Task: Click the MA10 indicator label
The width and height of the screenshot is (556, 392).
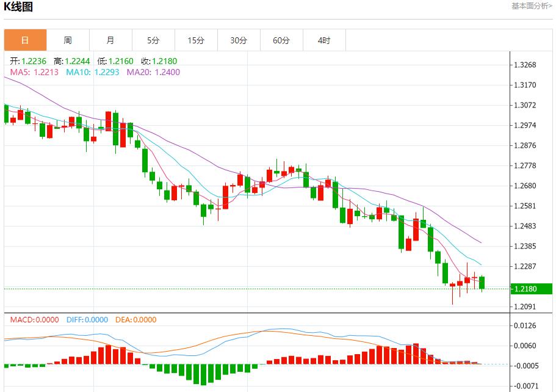Action: pos(92,72)
